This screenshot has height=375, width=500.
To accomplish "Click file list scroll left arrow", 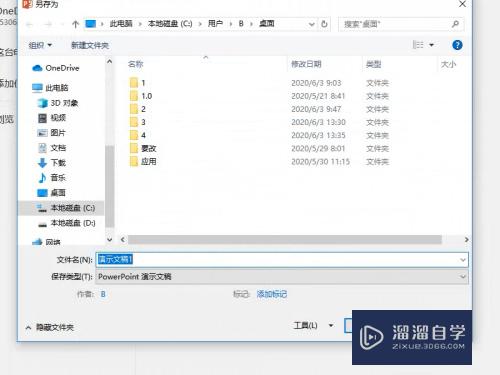I will click(123, 239).
